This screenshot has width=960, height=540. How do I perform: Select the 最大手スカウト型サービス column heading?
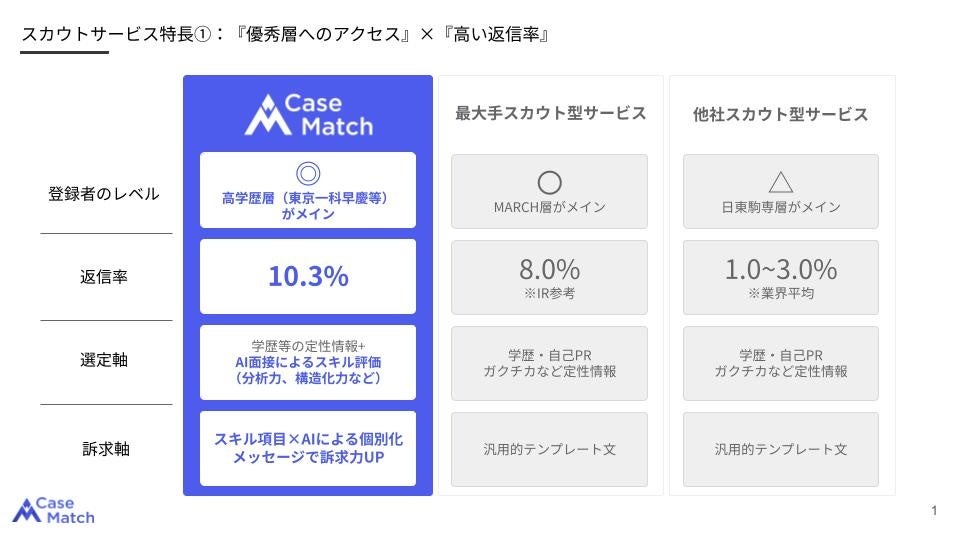550,113
